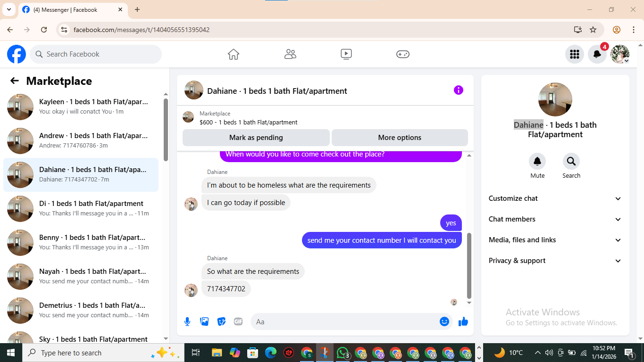
Task: Click Mark as pending button
Action: pyautogui.click(x=256, y=138)
